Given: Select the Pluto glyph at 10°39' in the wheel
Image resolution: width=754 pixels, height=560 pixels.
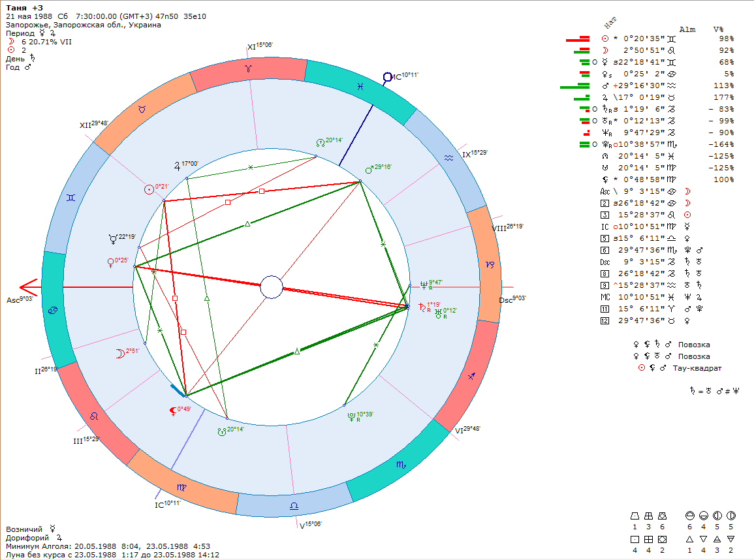Looking at the screenshot, I should click(x=351, y=416).
